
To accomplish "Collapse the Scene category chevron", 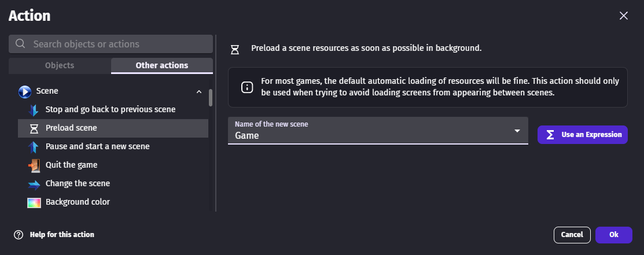I will (199, 91).
